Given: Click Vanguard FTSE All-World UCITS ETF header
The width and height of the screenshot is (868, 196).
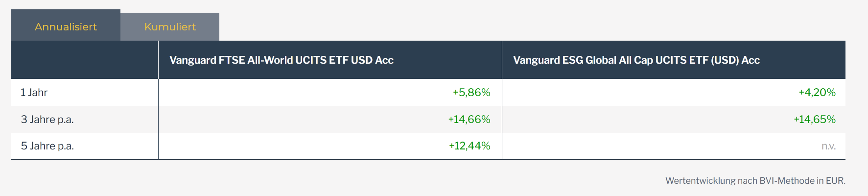Looking at the screenshot, I should tap(281, 60).
